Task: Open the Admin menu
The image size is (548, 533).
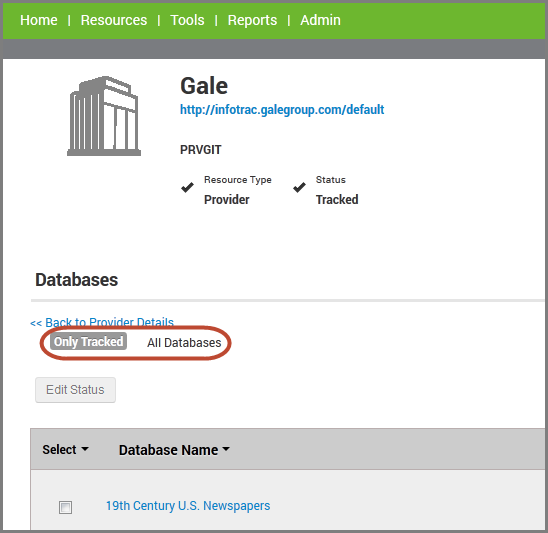Action: point(320,20)
